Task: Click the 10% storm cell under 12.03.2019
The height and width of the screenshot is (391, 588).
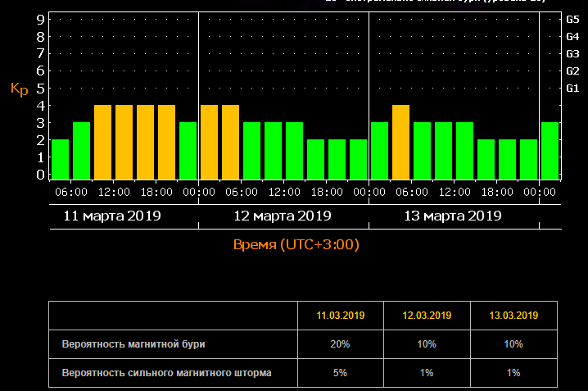Action: click(x=427, y=344)
